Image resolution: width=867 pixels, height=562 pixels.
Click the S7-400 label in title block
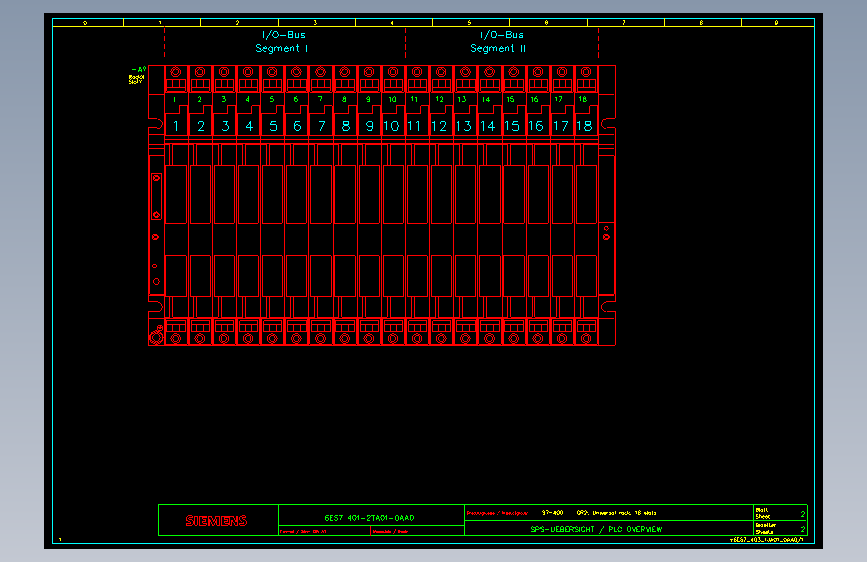(x=552, y=513)
